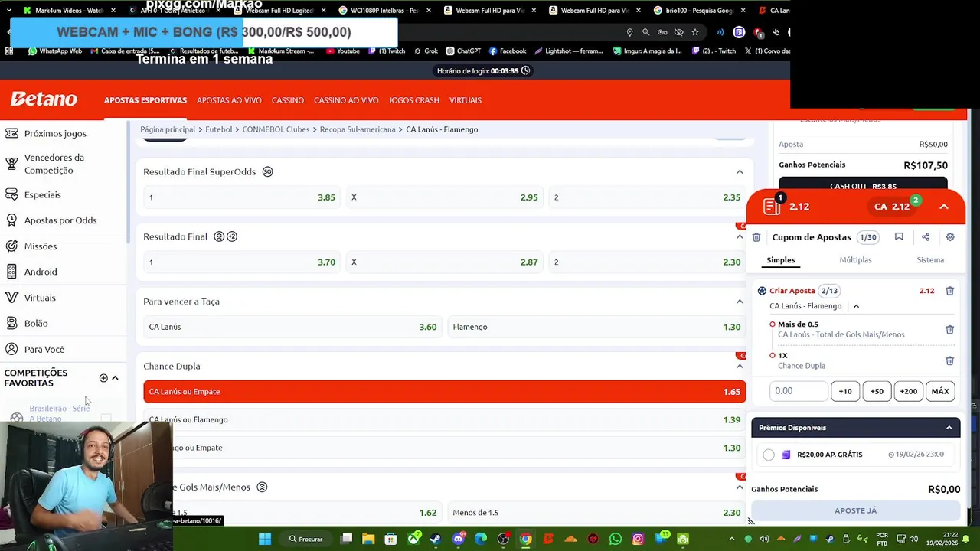Open the Betano logo home link
This screenshot has height=551, width=980.
pos(44,99)
